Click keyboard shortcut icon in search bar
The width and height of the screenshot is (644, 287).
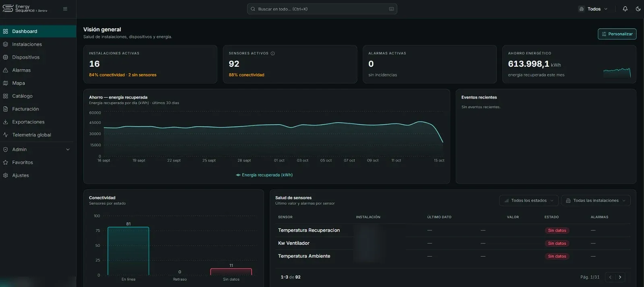(391, 9)
